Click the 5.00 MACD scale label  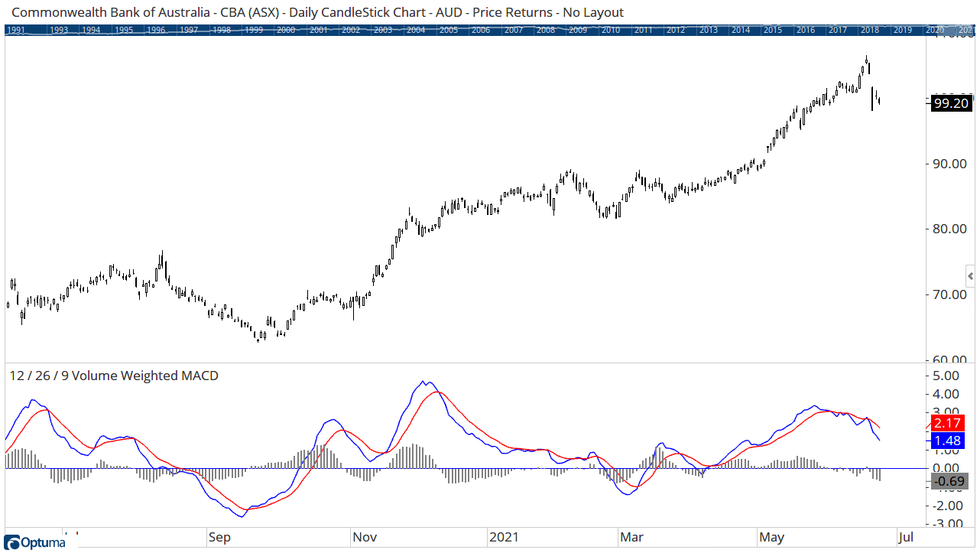pyautogui.click(x=947, y=376)
